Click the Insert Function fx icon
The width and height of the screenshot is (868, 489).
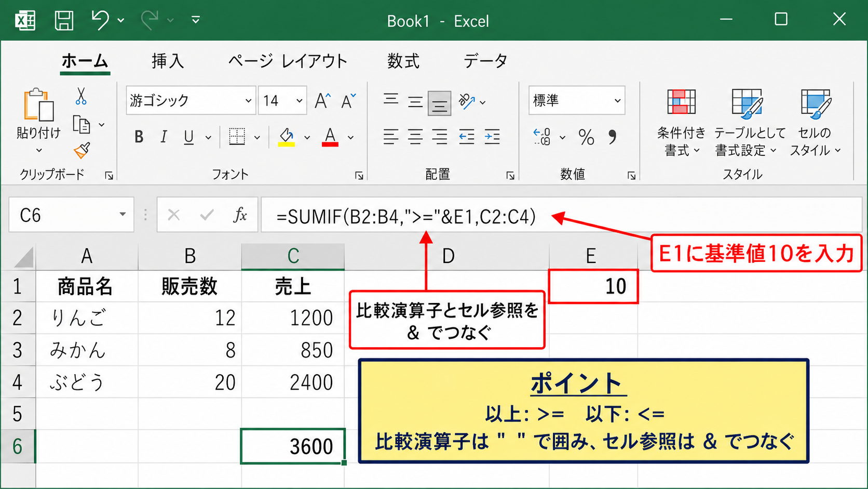240,215
